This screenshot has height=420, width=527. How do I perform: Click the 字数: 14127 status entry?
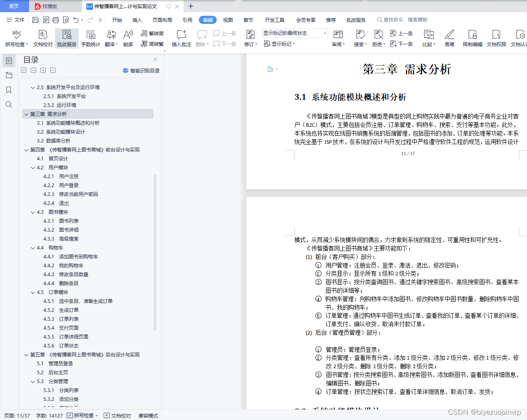click(49, 416)
